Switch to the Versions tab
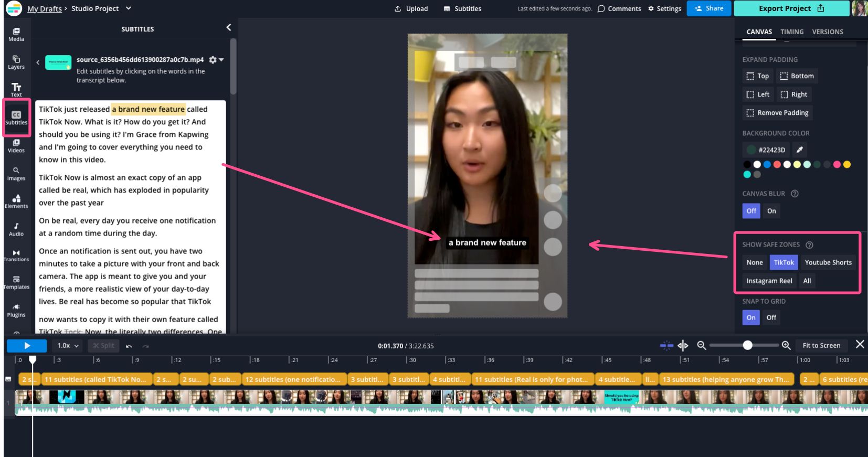 click(x=827, y=32)
